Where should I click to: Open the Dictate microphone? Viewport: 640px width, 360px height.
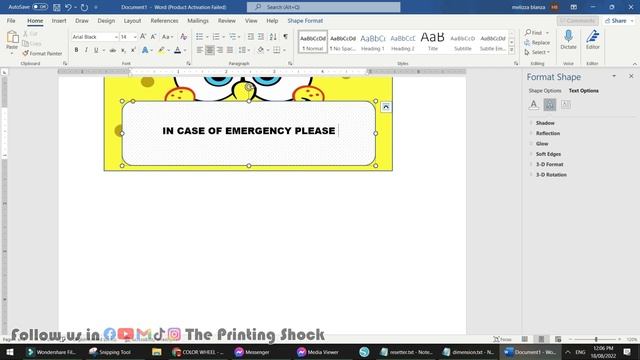pyautogui.click(x=568, y=40)
